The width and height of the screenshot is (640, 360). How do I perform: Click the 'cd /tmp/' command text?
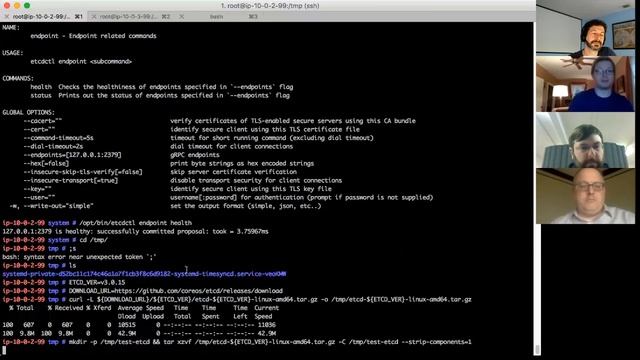[93, 240]
